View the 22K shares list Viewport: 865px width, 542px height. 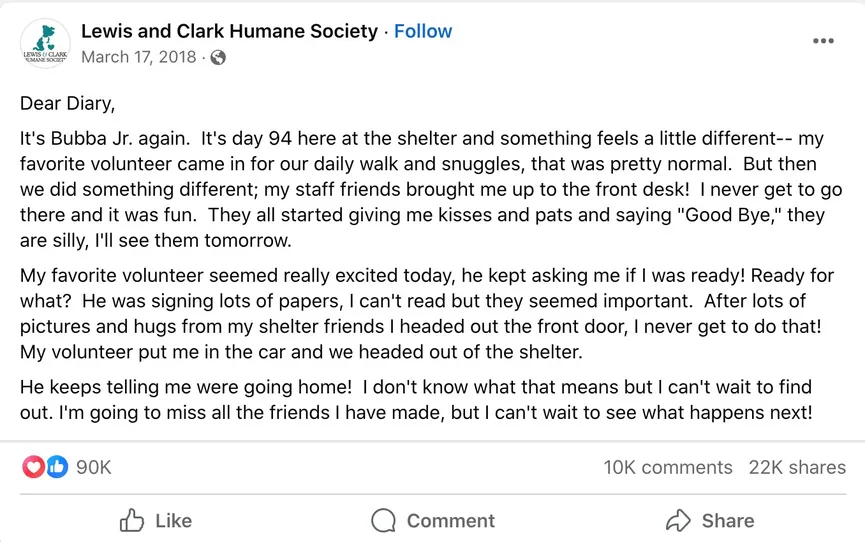click(797, 467)
